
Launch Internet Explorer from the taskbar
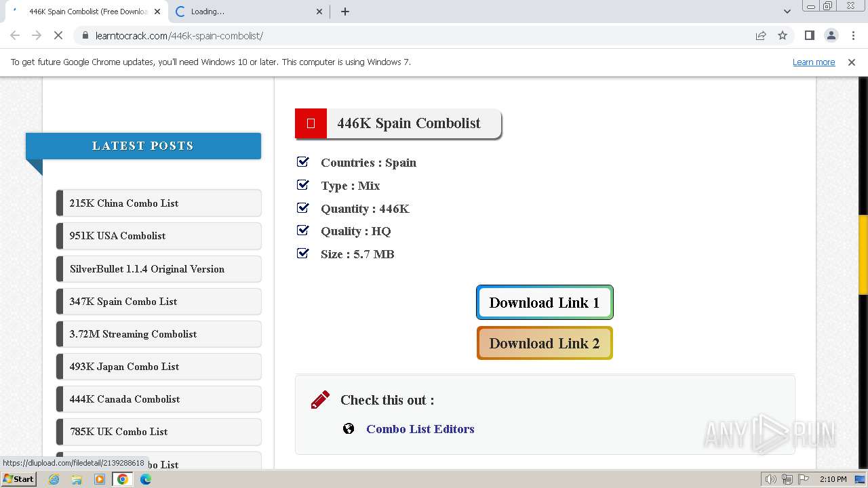[x=54, y=479]
